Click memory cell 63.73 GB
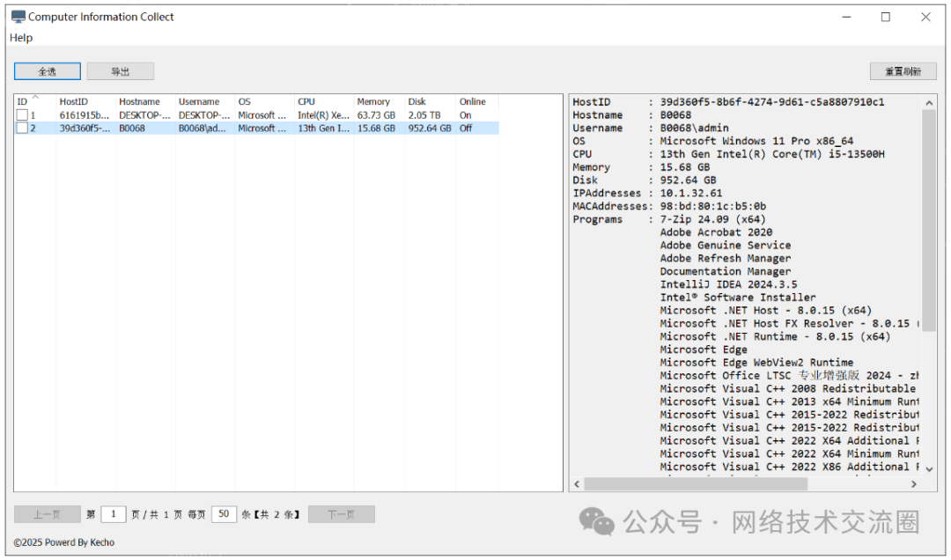The width and height of the screenshot is (951, 560). coord(376,115)
